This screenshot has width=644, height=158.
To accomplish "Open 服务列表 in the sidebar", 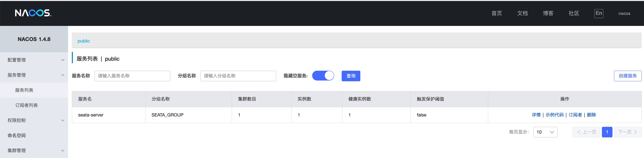I will click(34, 90).
